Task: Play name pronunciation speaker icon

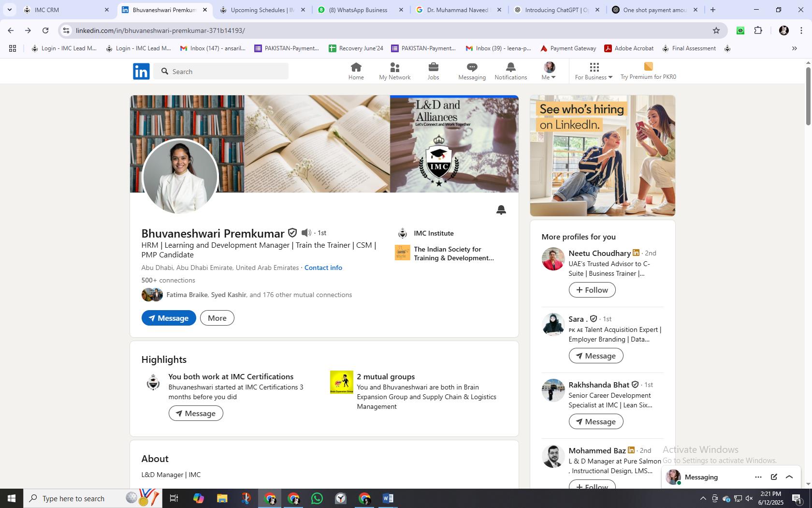Action: point(306,233)
